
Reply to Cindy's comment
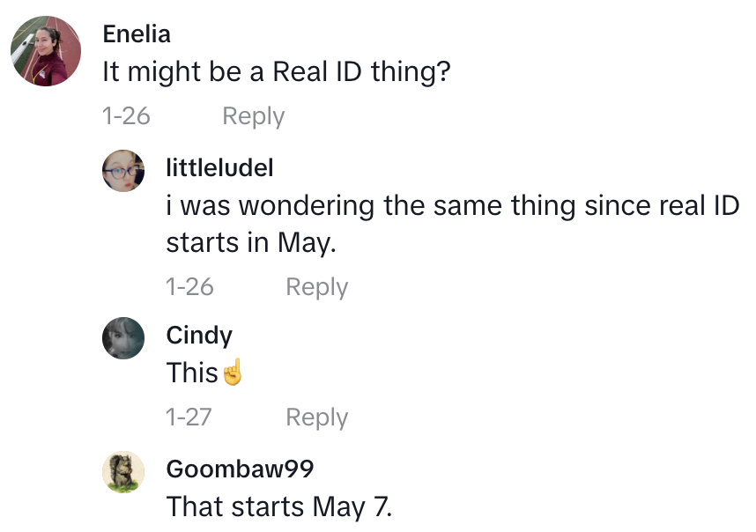click(x=316, y=417)
